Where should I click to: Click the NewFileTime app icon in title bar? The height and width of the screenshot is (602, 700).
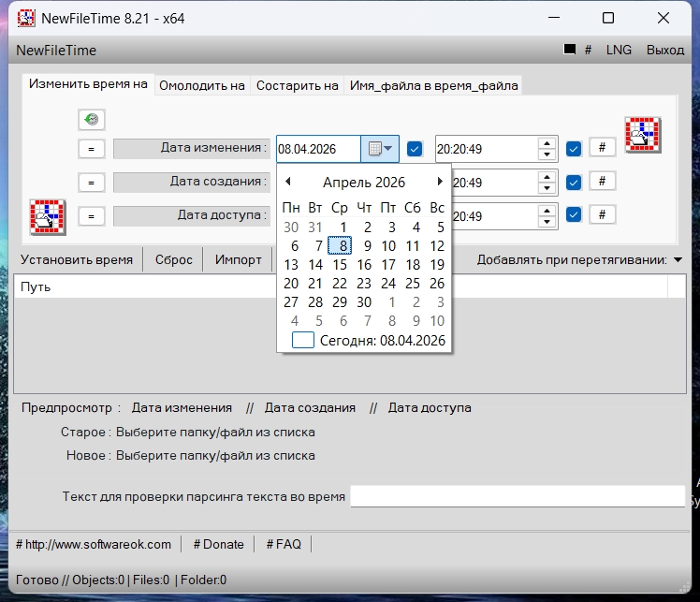point(26,19)
